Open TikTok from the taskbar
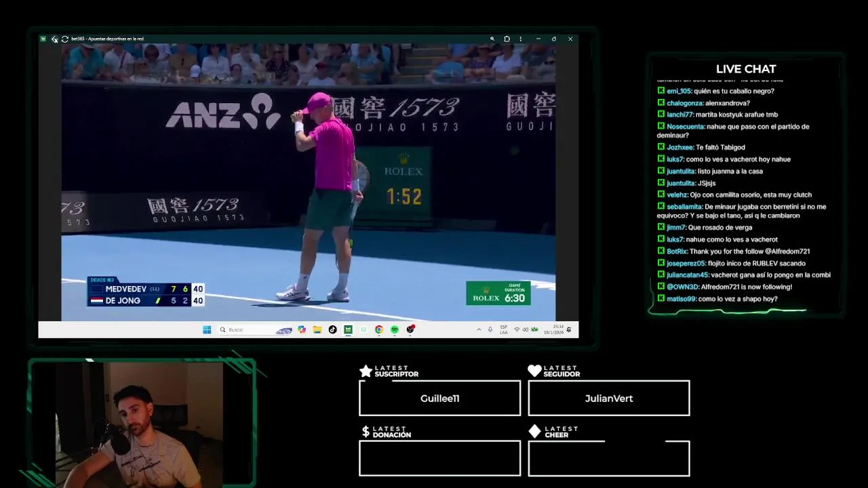 point(332,330)
